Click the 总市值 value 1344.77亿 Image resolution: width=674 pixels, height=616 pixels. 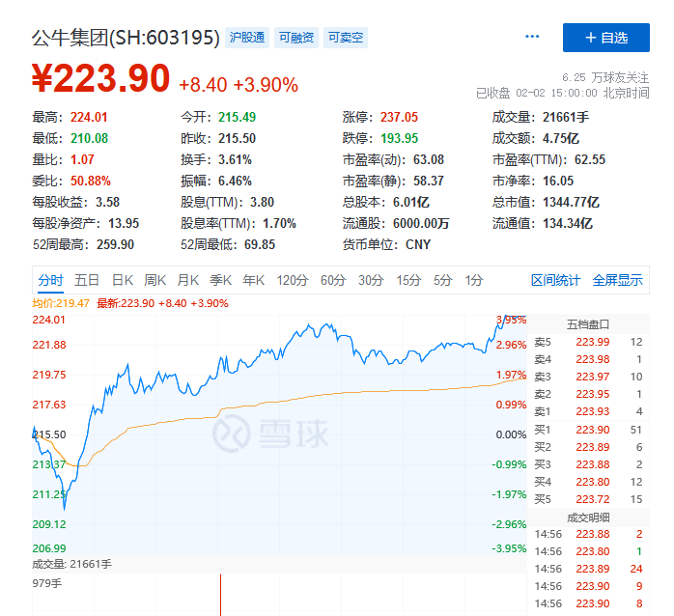click(571, 202)
